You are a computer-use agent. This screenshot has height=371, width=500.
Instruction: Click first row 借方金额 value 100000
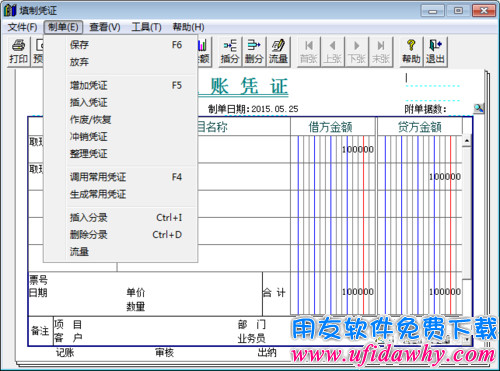point(358,149)
